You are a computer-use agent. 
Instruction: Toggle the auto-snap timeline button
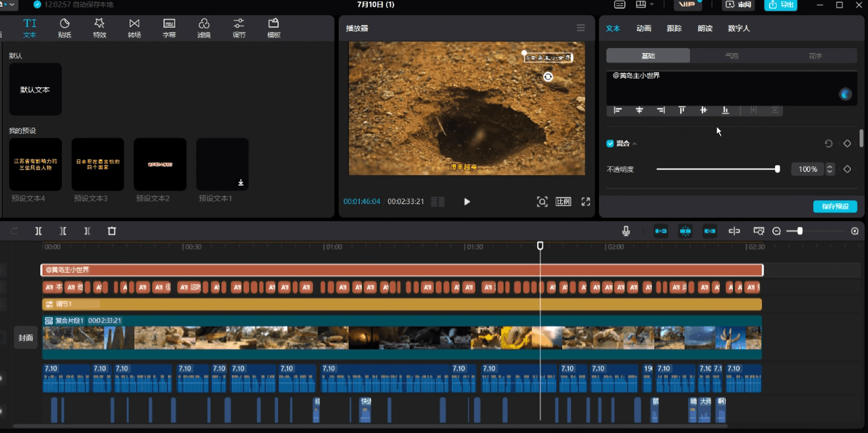pos(685,231)
